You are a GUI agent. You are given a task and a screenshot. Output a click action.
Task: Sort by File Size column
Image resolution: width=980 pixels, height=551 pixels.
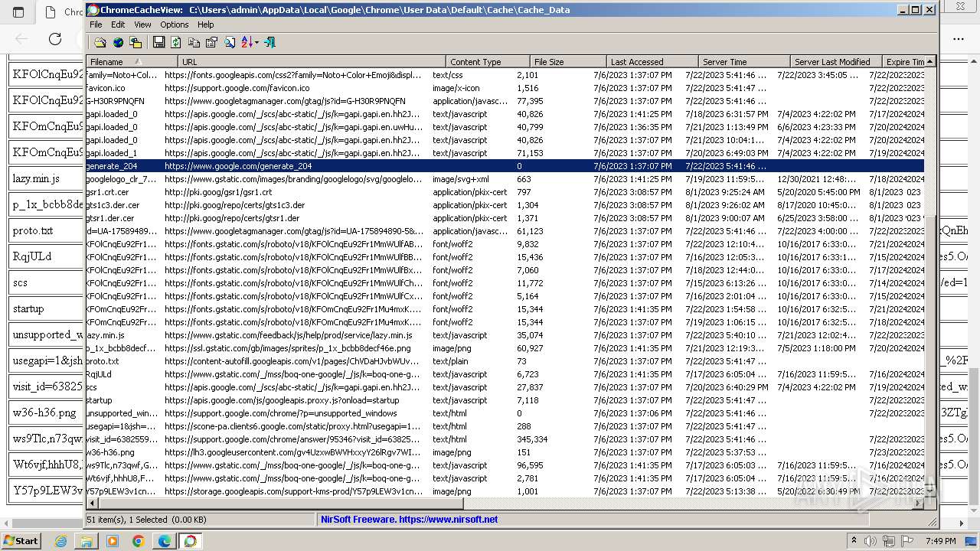click(x=568, y=62)
